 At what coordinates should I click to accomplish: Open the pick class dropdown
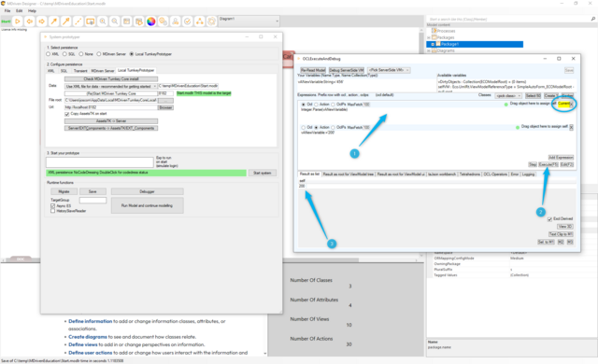coord(508,95)
